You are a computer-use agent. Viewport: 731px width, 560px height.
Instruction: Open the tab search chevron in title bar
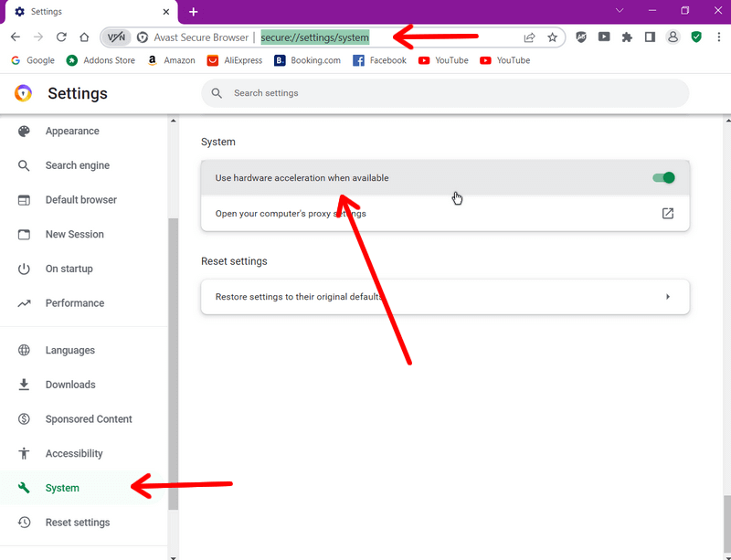point(620,10)
